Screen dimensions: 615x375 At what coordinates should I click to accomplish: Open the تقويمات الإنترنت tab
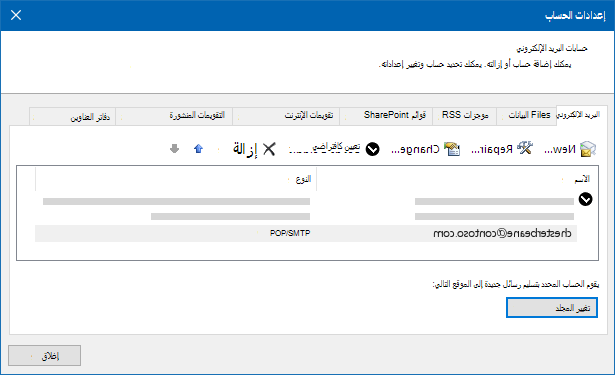point(286,116)
